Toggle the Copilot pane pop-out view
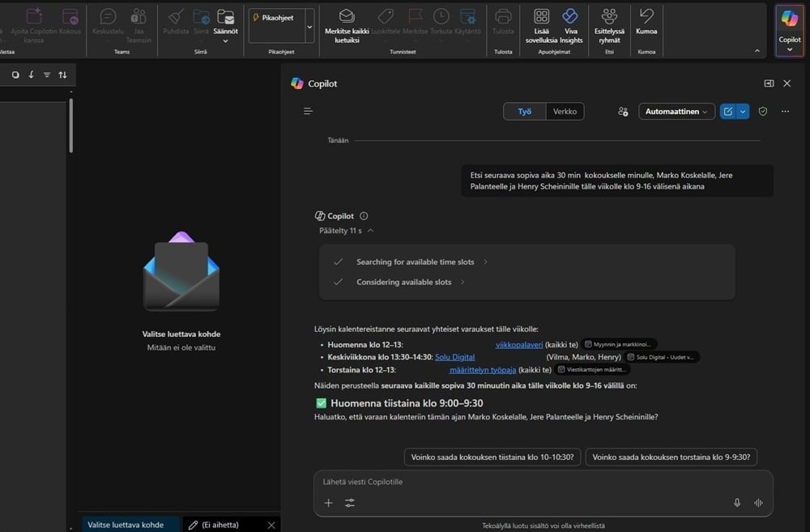The height and width of the screenshot is (532, 810). click(x=769, y=83)
